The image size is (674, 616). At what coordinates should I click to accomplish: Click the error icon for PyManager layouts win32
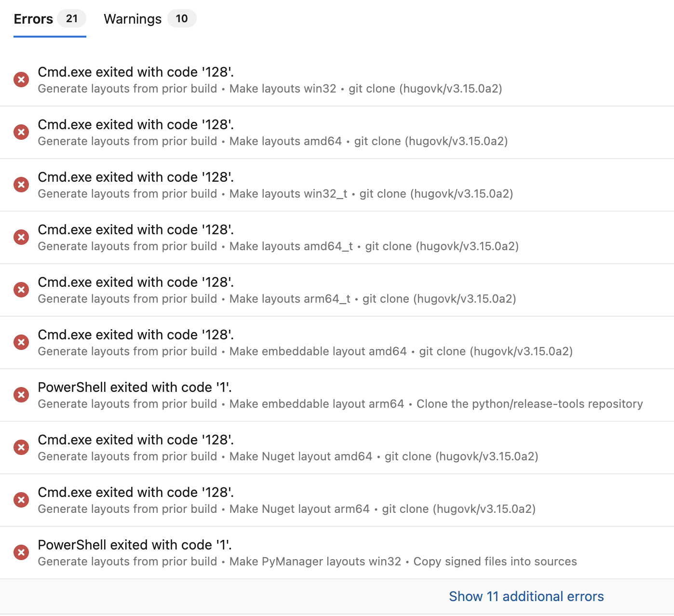pyautogui.click(x=21, y=552)
